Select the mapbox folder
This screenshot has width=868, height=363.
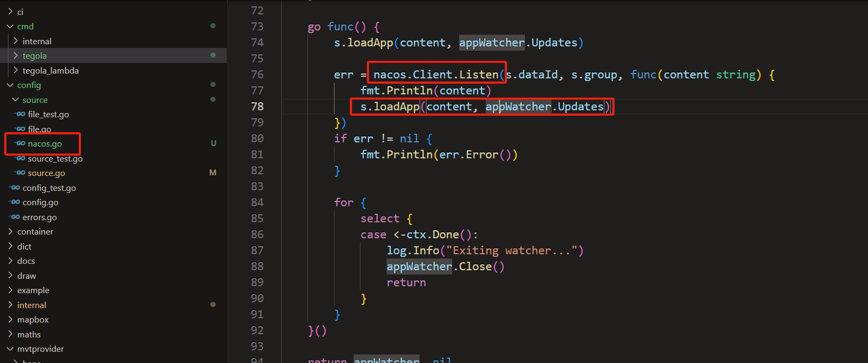[x=33, y=320]
